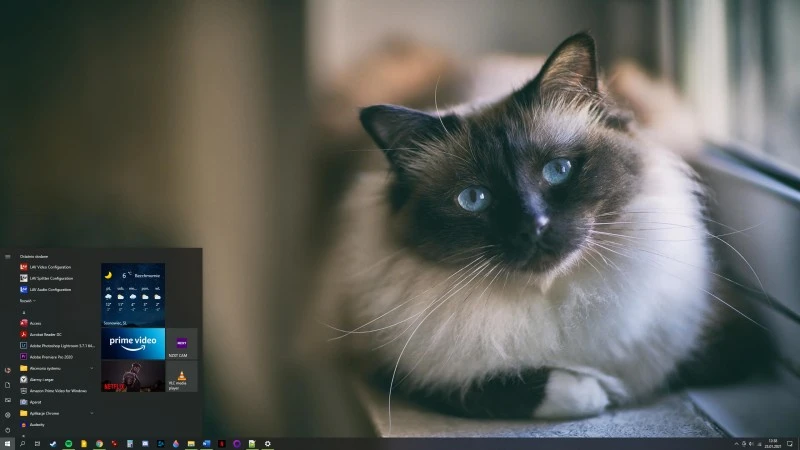
Task: Open the Settings gear in the taskbar
Action: (x=267, y=444)
